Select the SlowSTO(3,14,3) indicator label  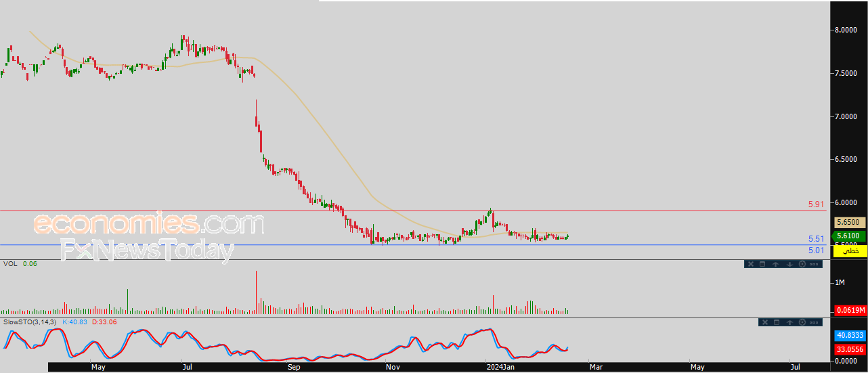(x=30, y=322)
